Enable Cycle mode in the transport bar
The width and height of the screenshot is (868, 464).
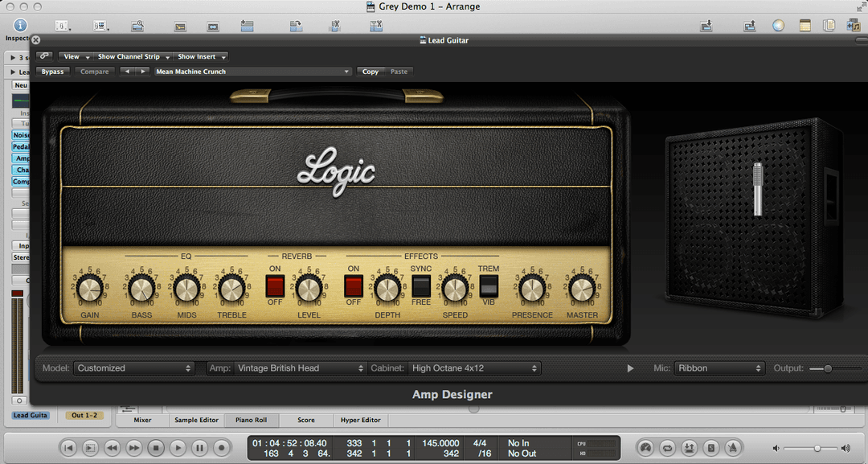click(x=667, y=448)
